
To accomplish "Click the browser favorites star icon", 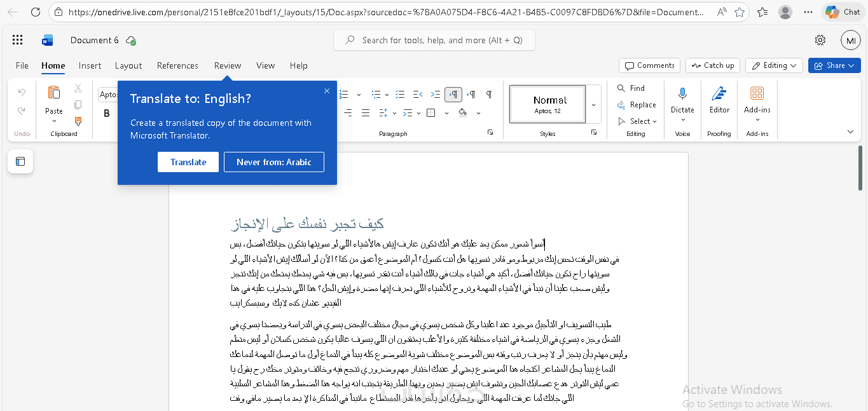I will 740,12.
